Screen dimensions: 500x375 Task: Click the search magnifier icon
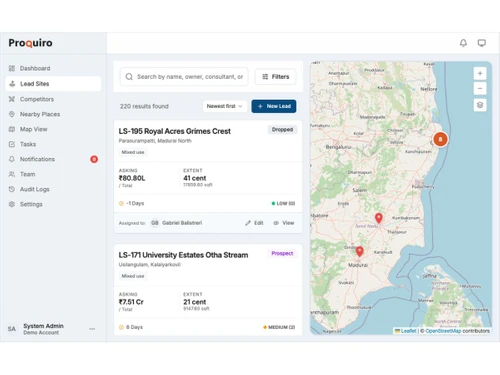129,77
